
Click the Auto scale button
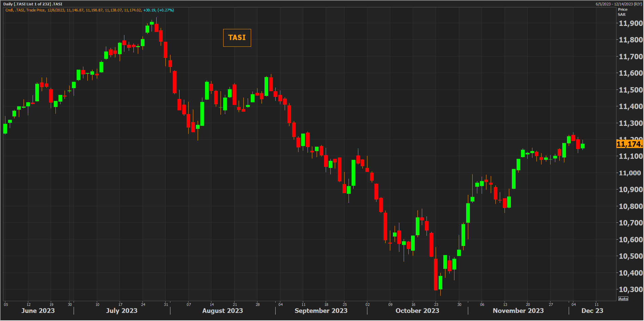point(623,299)
